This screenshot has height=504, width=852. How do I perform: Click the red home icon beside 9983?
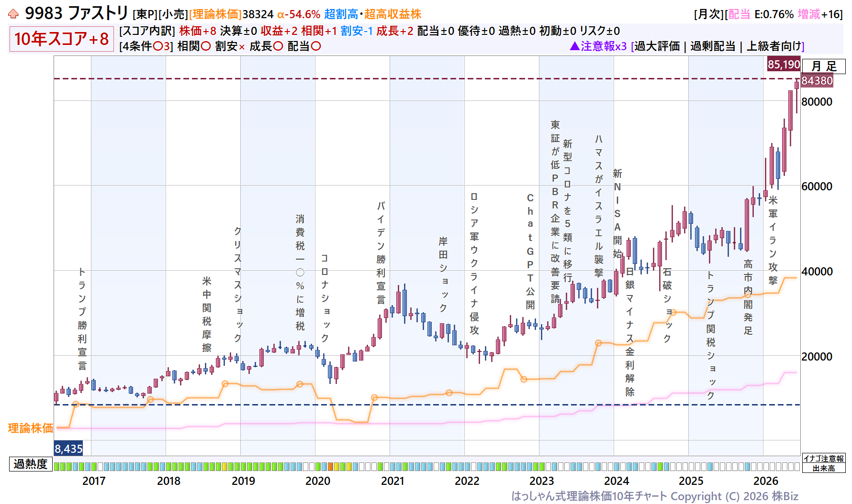coord(13,14)
